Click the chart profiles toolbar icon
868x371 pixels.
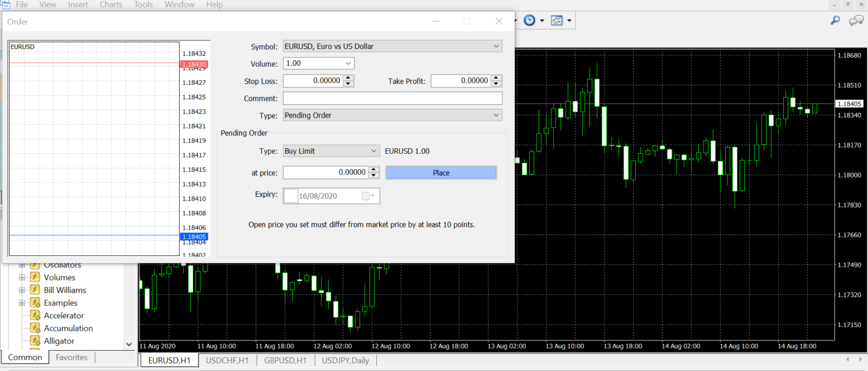557,20
